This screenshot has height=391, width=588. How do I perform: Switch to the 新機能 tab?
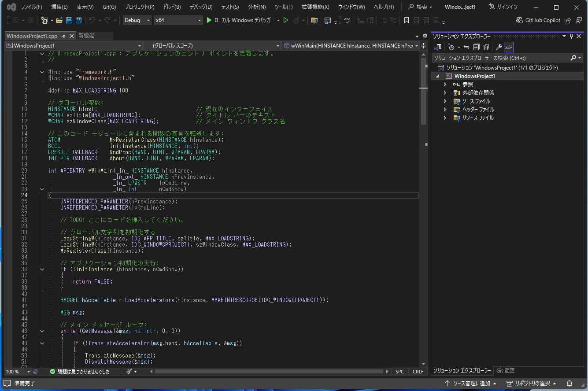86,36
